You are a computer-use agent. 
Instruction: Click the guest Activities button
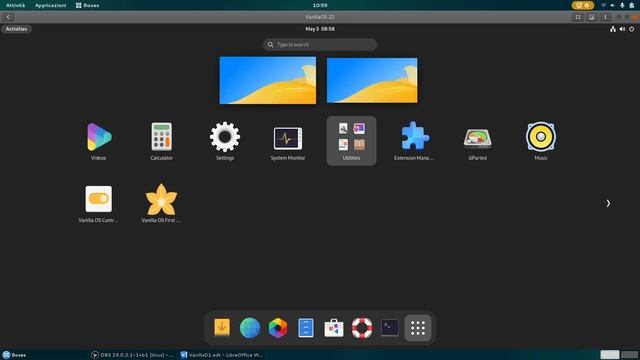[16, 29]
